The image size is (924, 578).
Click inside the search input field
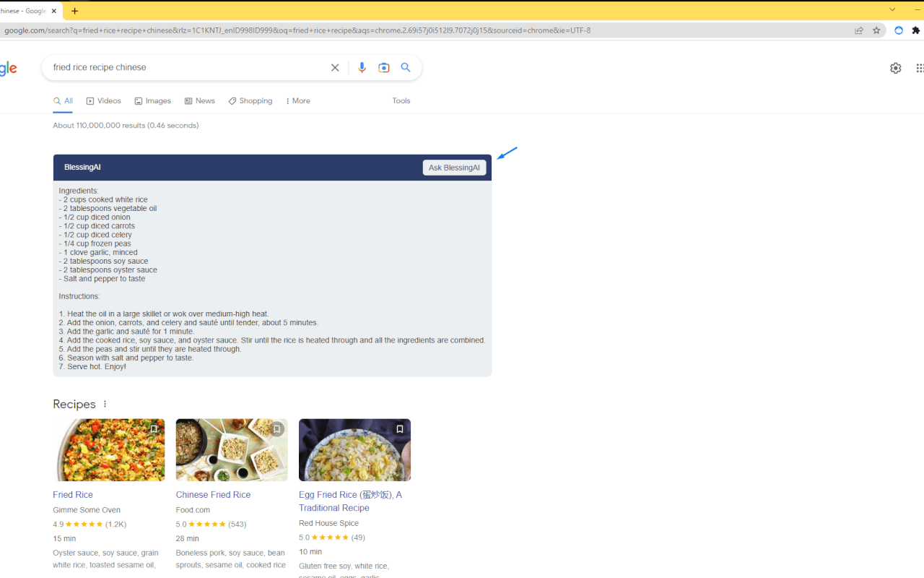(x=180, y=67)
